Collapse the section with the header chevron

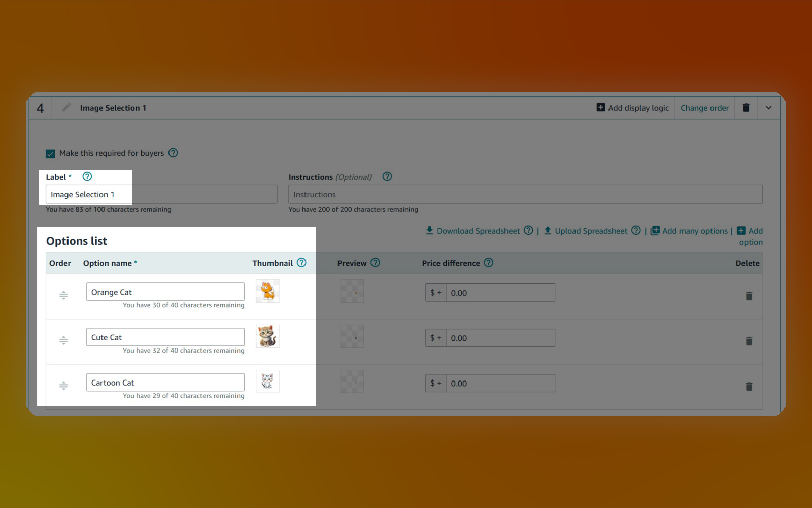pos(768,108)
